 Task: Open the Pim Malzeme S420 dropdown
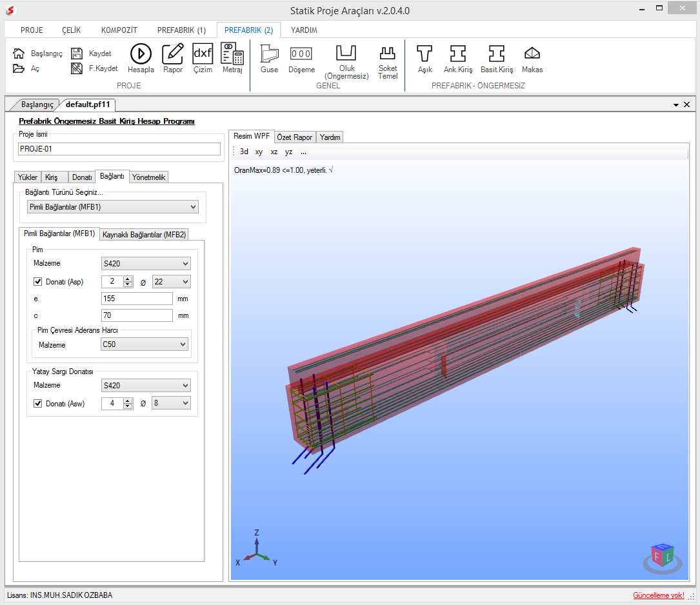point(146,264)
